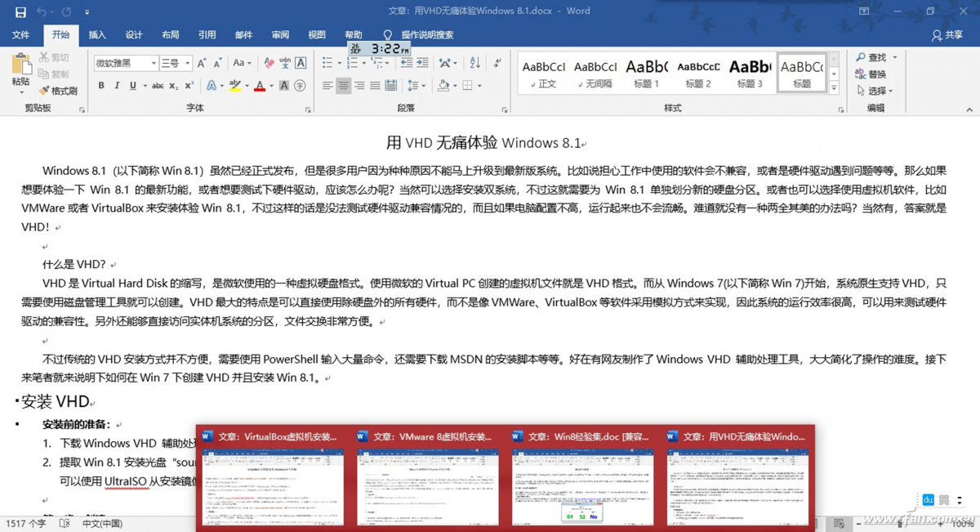Click the Decrease Indent icon
980x532 pixels.
[x=406, y=63]
